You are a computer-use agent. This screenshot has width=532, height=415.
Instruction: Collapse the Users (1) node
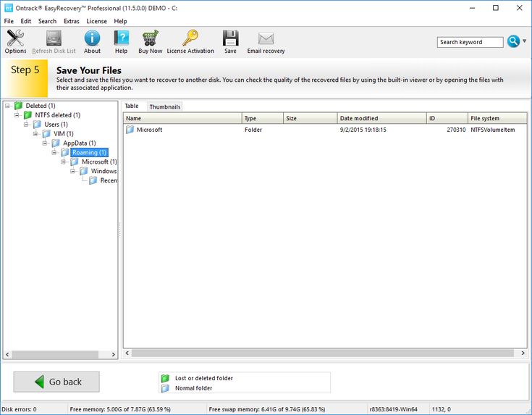26,125
